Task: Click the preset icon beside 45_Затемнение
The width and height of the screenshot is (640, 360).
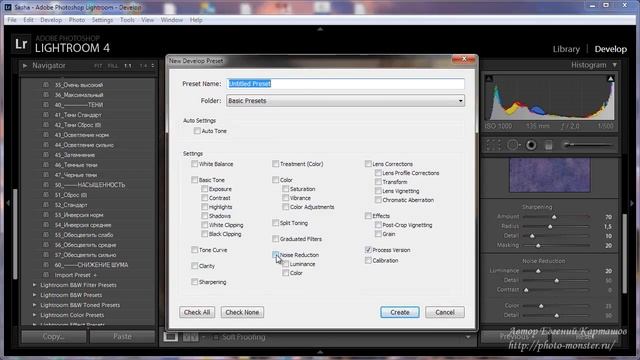Action: pos(46,155)
